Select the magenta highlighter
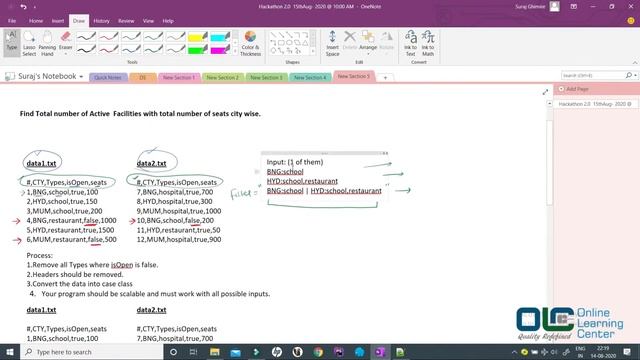The width and height of the screenshot is (640, 360). [x=220, y=50]
